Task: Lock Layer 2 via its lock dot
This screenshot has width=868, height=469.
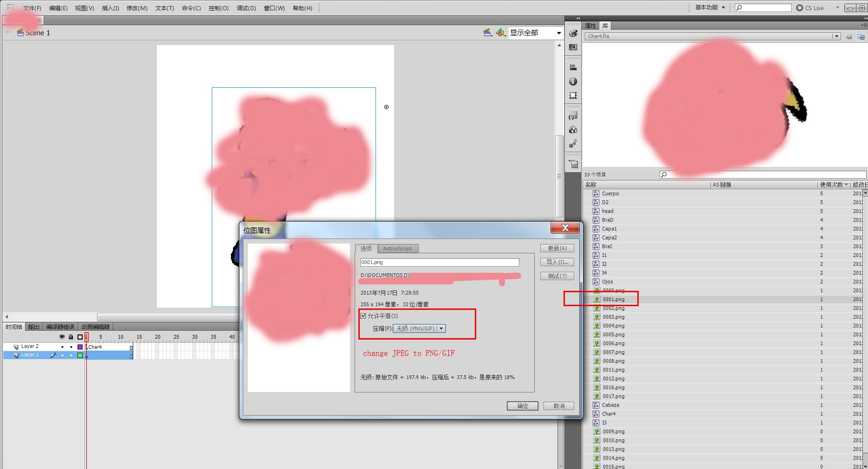Action: 71,347
